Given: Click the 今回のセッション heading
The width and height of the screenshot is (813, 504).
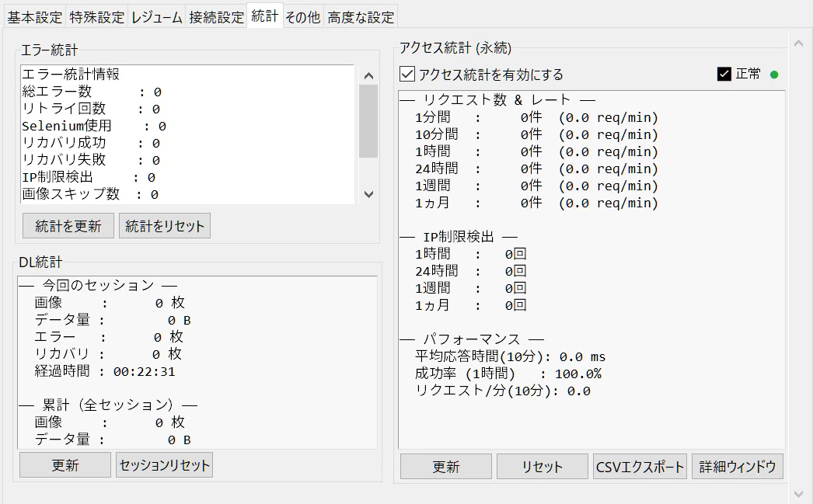Looking at the screenshot, I should point(98,286).
